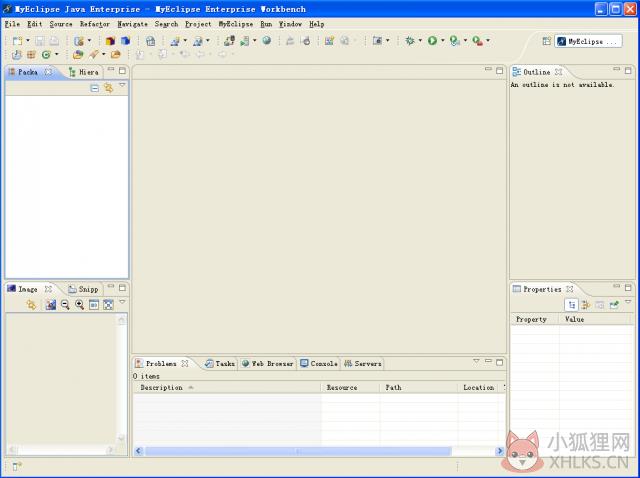This screenshot has height=478, width=640.
Task: Click the Debug bug icon
Action: 410,40
